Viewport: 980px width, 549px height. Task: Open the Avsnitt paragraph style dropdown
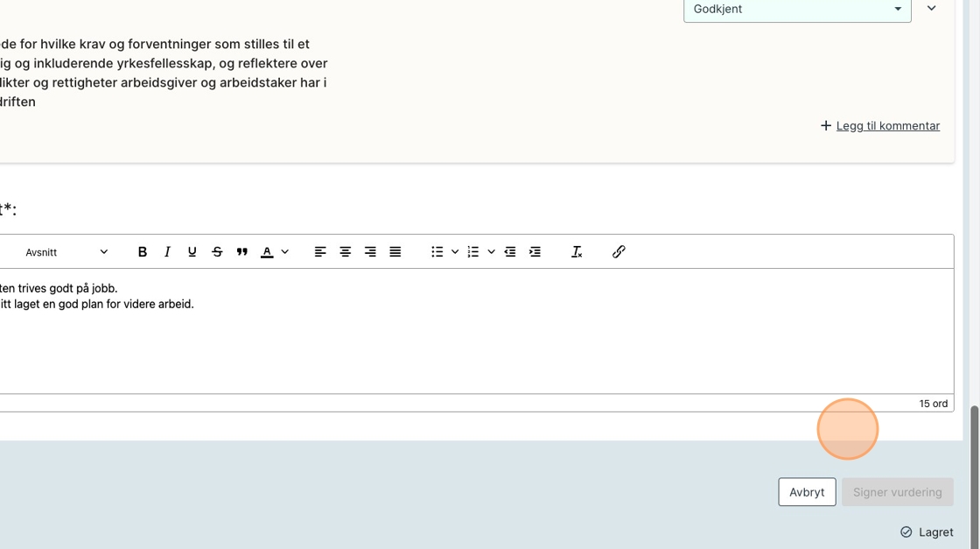[66, 252]
